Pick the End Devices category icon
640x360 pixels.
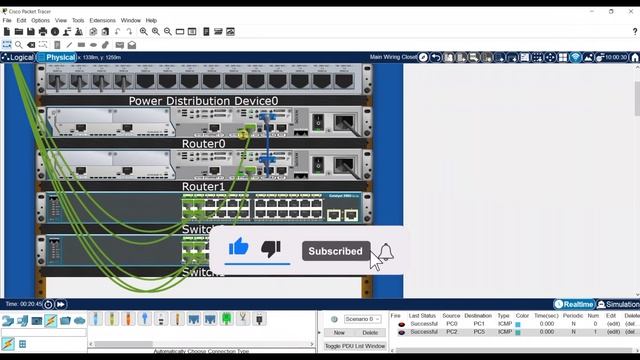click(22, 320)
